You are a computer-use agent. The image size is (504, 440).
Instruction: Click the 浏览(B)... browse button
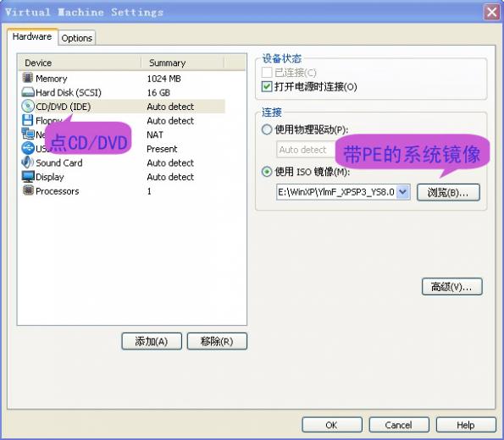pos(448,192)
